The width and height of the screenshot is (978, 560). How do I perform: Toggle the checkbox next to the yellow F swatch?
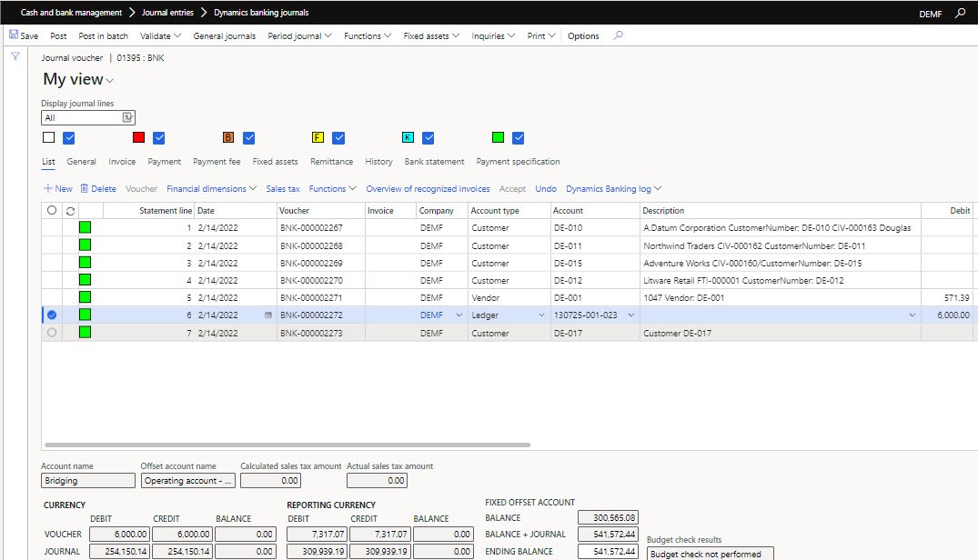[338, 138]
